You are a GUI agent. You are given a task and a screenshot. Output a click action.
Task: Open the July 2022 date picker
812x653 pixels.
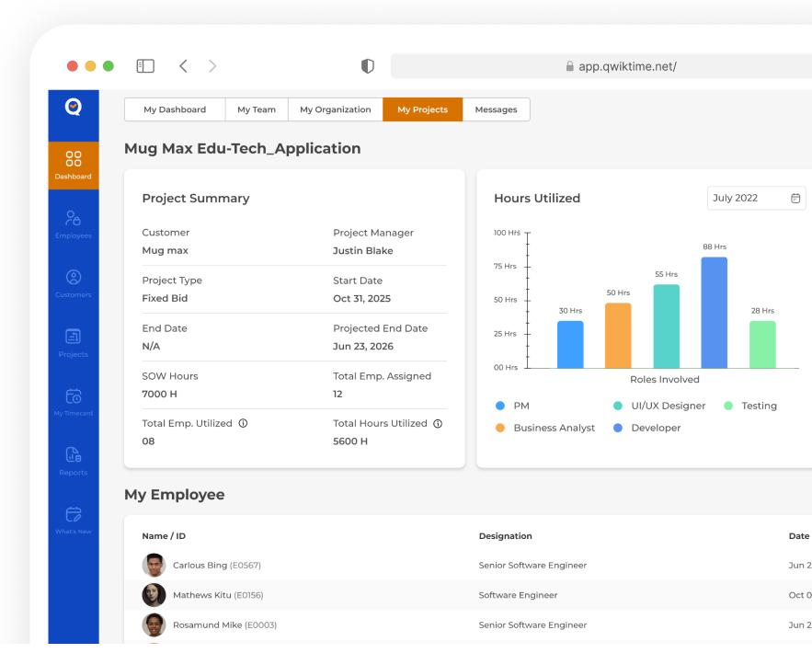pos(756,198)
